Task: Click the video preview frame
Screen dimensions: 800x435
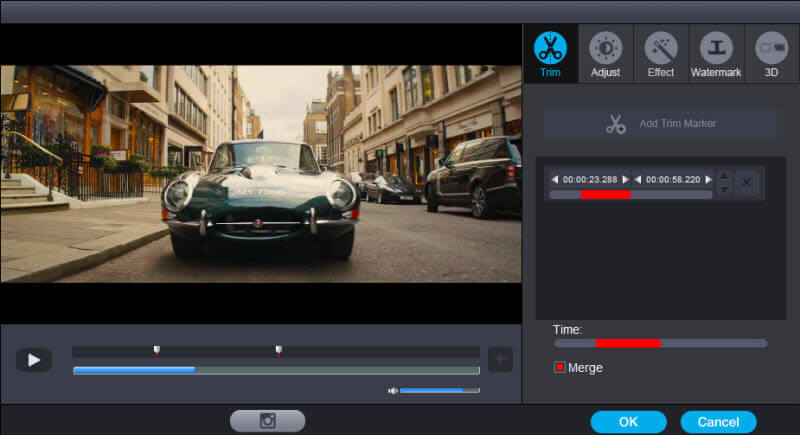Action: pyautogui.click(x=261, y=173)
